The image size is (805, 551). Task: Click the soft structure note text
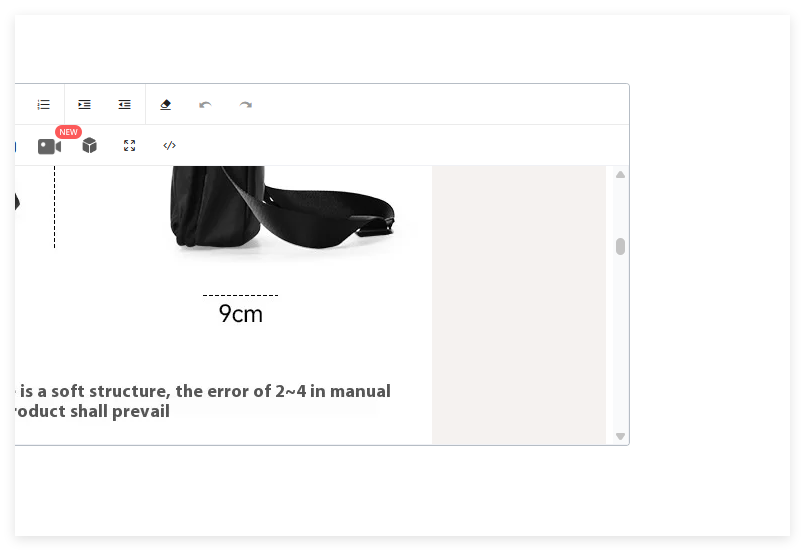(x=203, y=401)
